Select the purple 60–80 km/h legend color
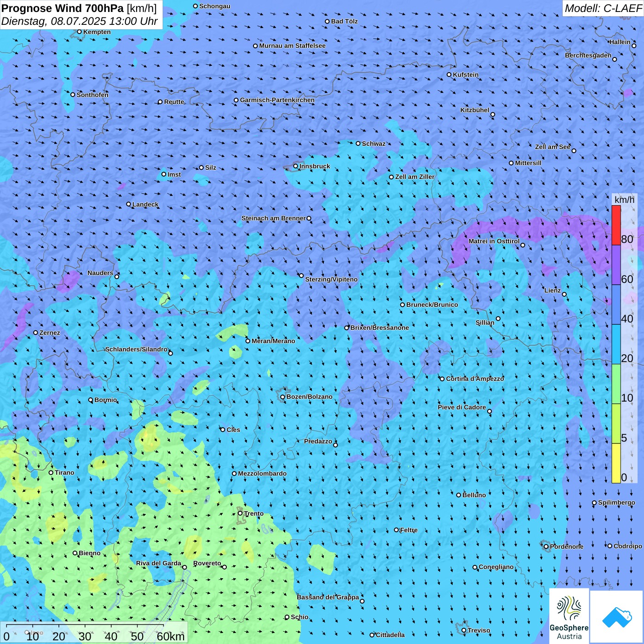 click(x=616, y=265)
